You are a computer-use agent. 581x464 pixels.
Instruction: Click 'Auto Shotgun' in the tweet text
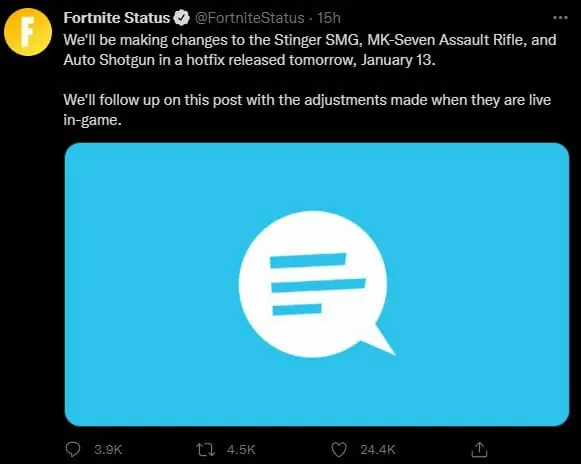109,60
